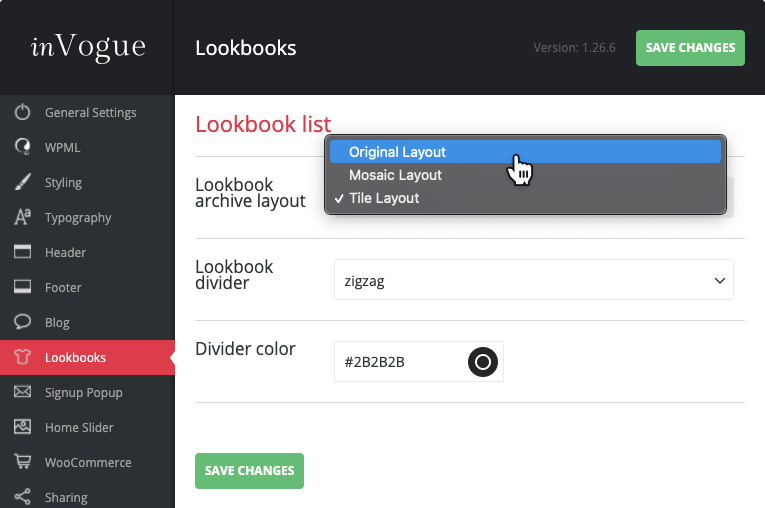Click the WooCommerce cart icon
765x508 pixels.
tap(22, 463)
